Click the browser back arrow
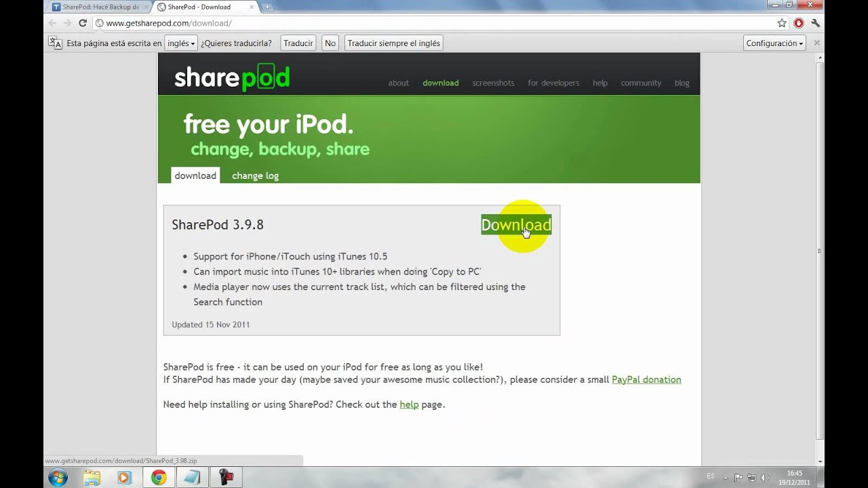The width and height of the screenshot is (868, 488). point(52,23)
